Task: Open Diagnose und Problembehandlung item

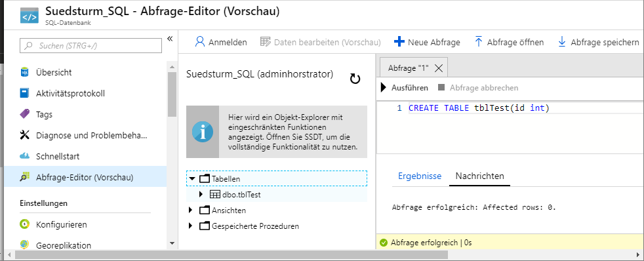Action: [x=92, y=136]
